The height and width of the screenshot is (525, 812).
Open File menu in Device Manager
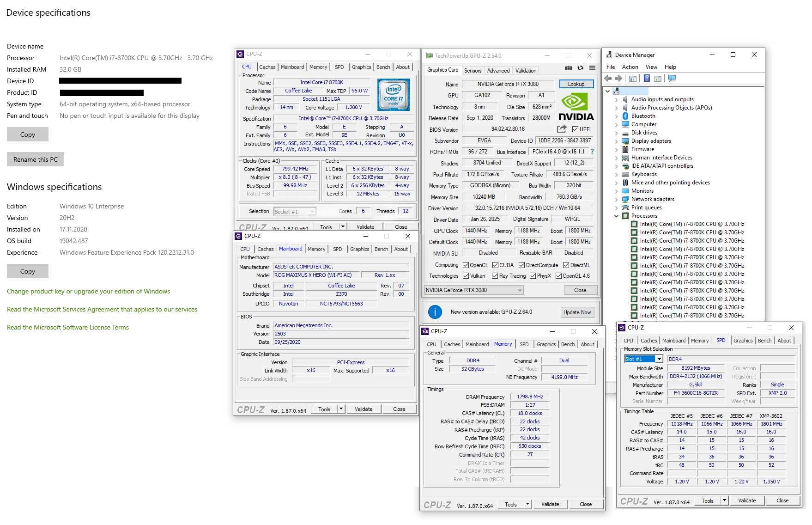click(x=611, y=67)
